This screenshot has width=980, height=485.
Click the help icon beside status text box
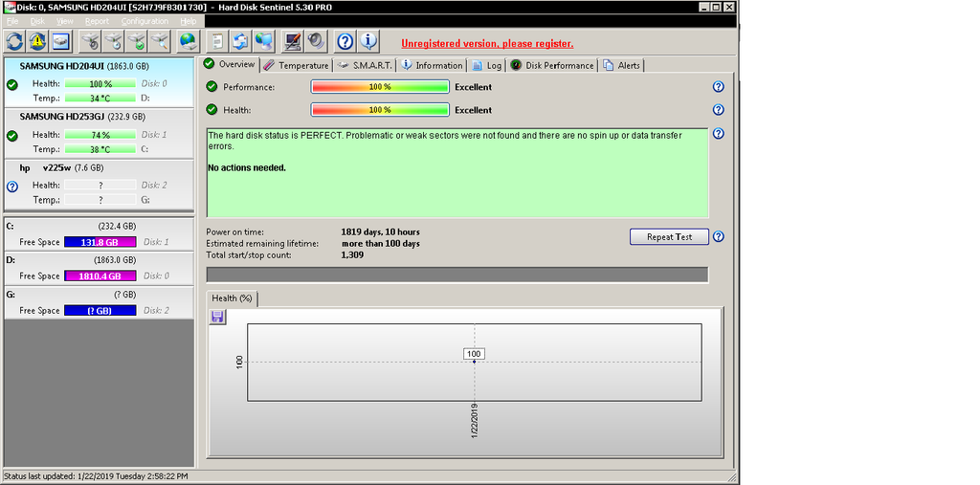(719, 134)
